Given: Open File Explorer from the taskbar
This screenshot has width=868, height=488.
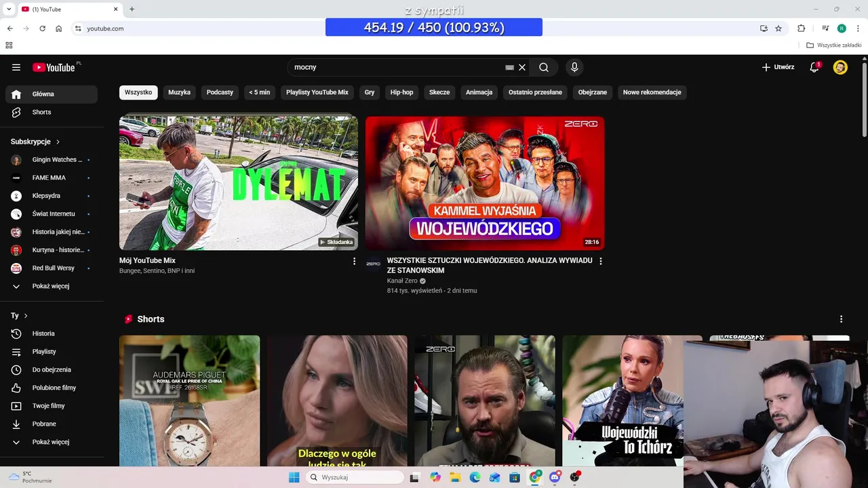Looking at the screenshot, I should click(x=455, y=477).
